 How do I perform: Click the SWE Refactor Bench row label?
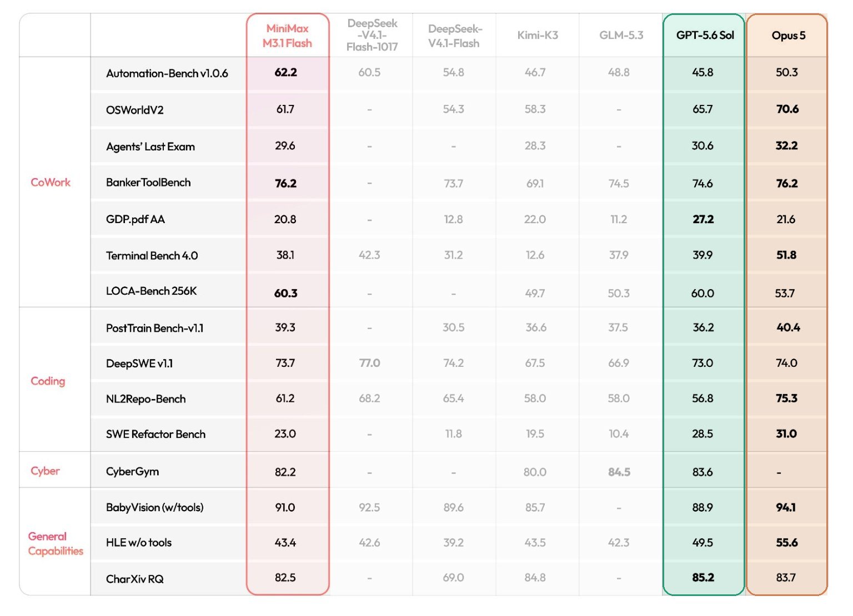point(155,434)
